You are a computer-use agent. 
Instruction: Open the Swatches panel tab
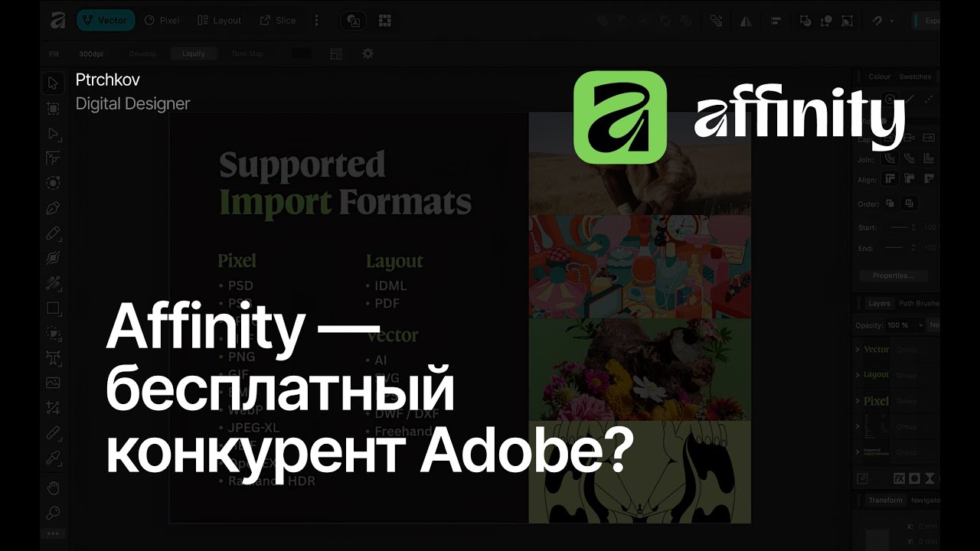(915, 77)
